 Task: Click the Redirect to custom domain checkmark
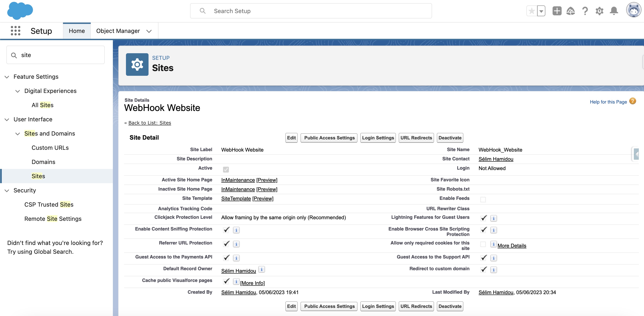(x=484, y=270)
